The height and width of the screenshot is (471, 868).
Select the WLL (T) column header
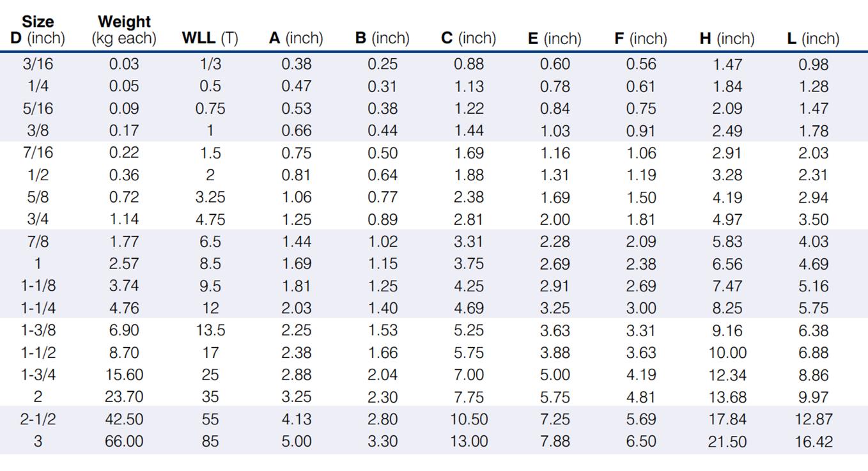(210, 38)
